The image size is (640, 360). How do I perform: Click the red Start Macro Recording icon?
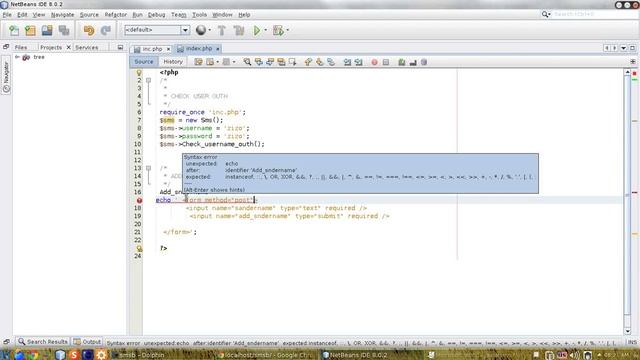374,62
